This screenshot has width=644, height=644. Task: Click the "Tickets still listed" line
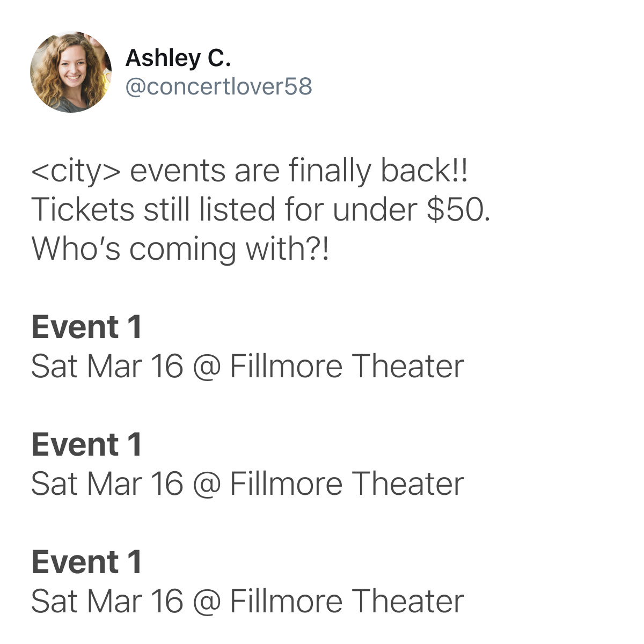pyautogui.click(x=261, y=209)
